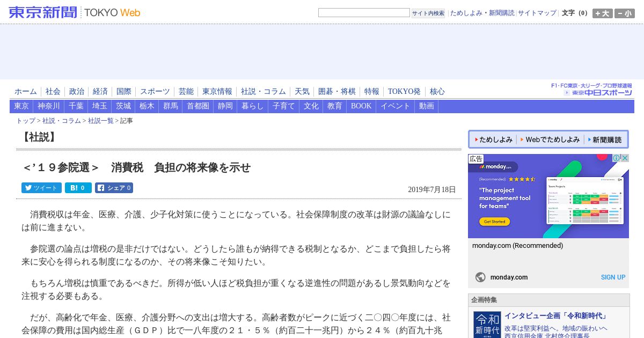The image size is (644, 338).
Task: Select 文化 tab
Action: tap(311, 106)
